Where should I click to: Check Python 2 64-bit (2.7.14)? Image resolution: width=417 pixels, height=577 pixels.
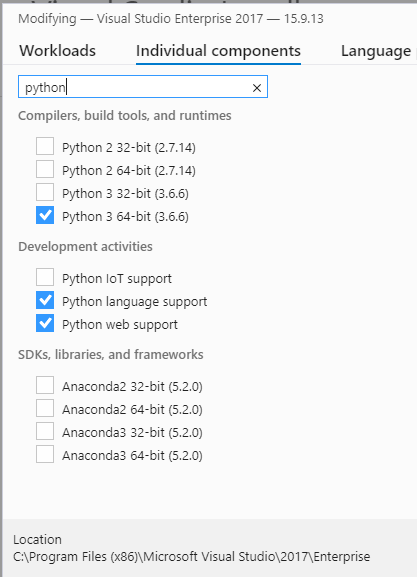[45, 169]
